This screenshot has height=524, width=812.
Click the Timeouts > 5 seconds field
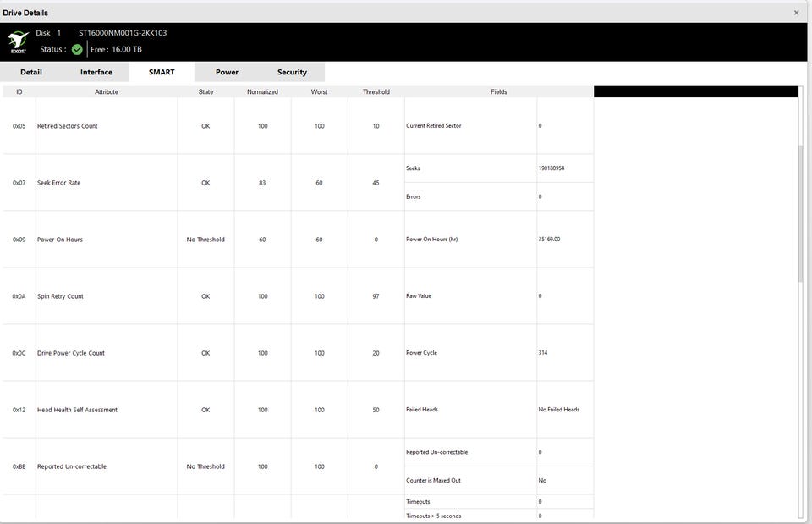pyautogui.click(x=433, y=516)
